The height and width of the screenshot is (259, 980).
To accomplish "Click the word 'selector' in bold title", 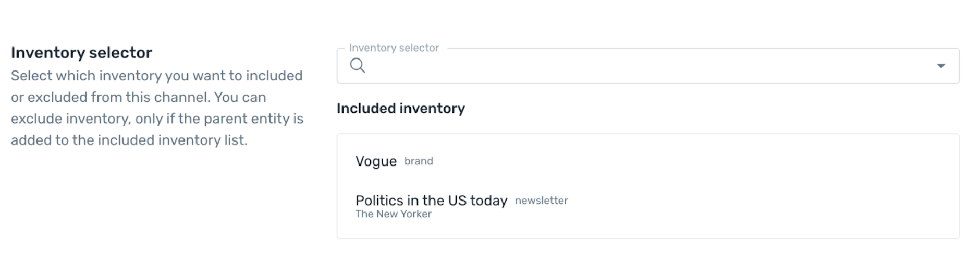I will click(120, 53).
